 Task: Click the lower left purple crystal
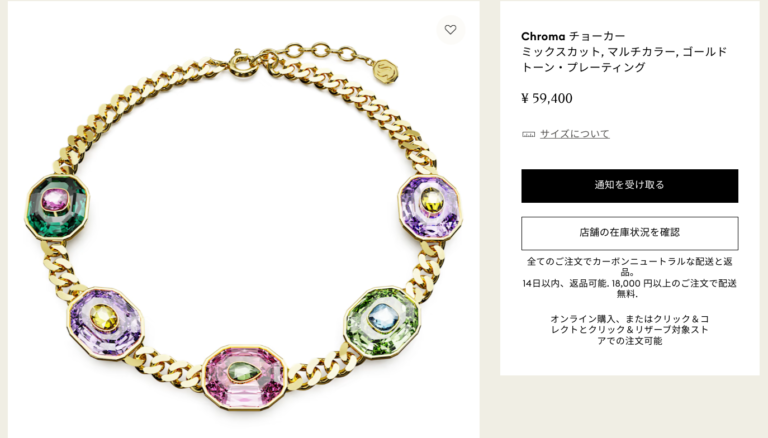tap(105, 323)
